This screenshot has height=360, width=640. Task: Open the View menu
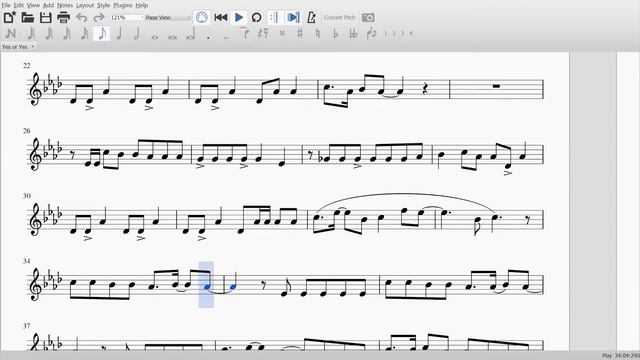pos(33,5)
